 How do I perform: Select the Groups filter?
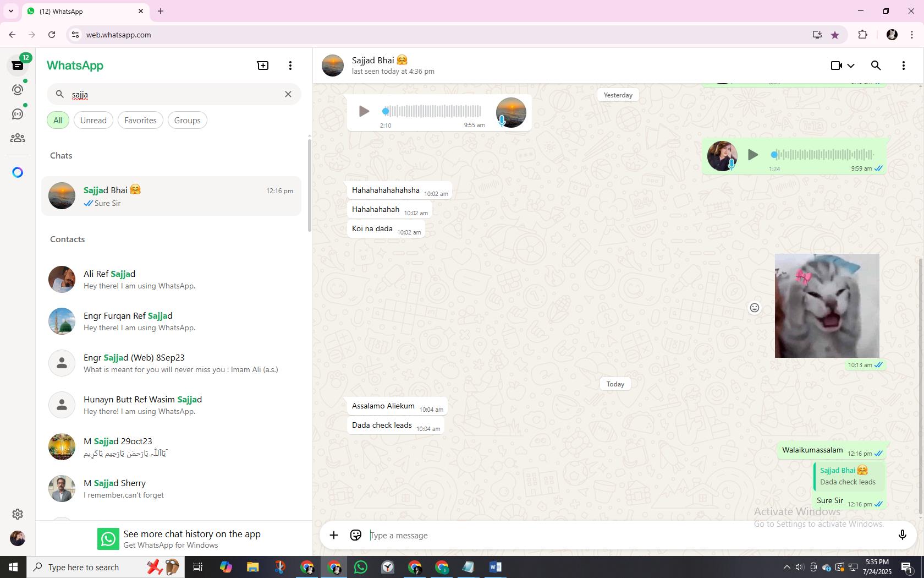188,121
